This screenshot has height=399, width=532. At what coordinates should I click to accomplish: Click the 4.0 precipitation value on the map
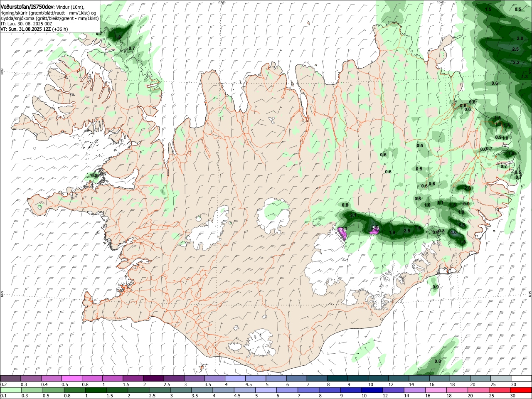point(453,232)
